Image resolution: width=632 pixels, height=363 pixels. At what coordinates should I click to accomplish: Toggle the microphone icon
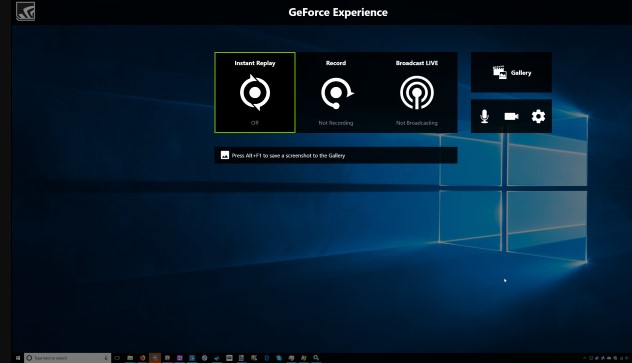click(x=484, y=116)
